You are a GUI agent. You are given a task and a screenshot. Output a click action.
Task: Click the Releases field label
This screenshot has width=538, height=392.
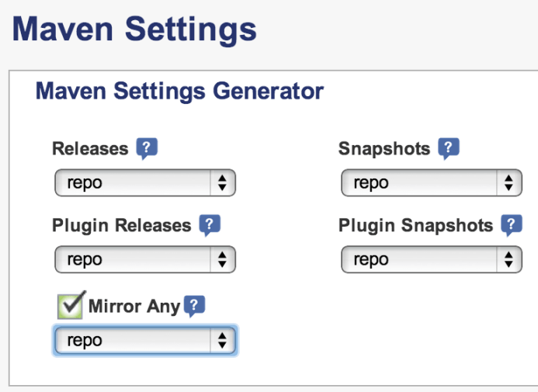click(90, 148)
